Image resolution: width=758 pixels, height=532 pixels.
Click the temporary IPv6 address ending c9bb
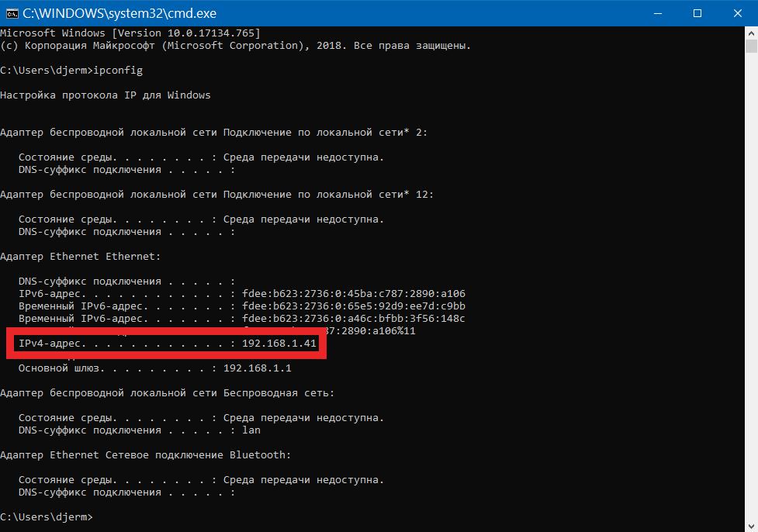pos(353,306)
